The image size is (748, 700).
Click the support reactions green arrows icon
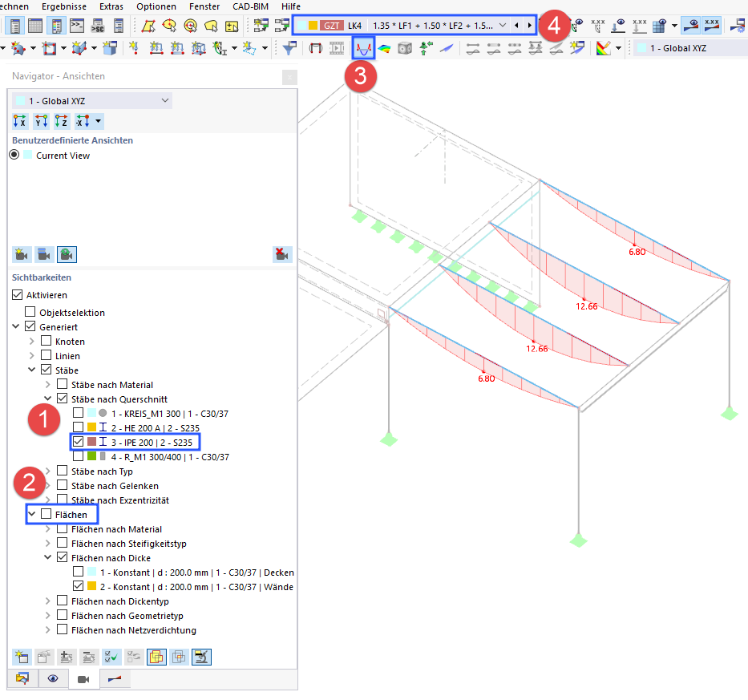[426, 48]
